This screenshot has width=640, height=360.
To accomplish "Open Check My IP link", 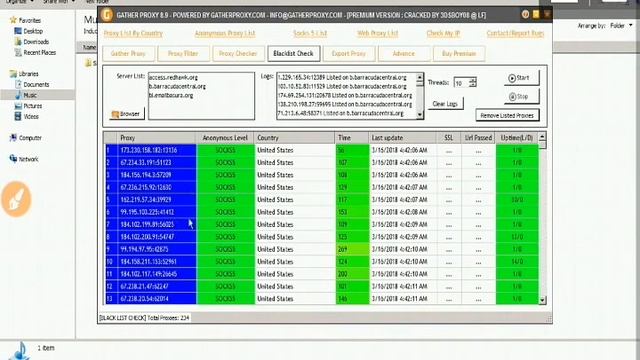I will tap(443, 33).
